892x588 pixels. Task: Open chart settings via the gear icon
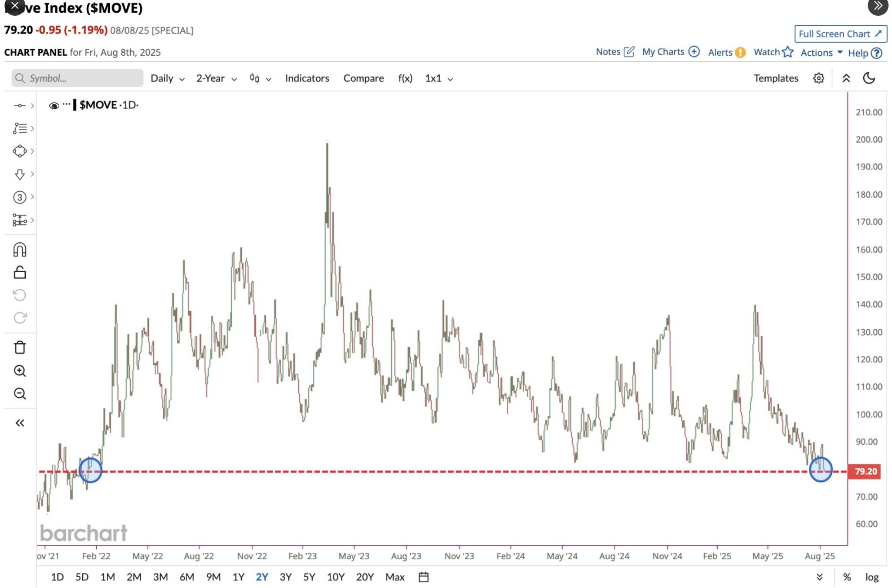tap(818, 78)
